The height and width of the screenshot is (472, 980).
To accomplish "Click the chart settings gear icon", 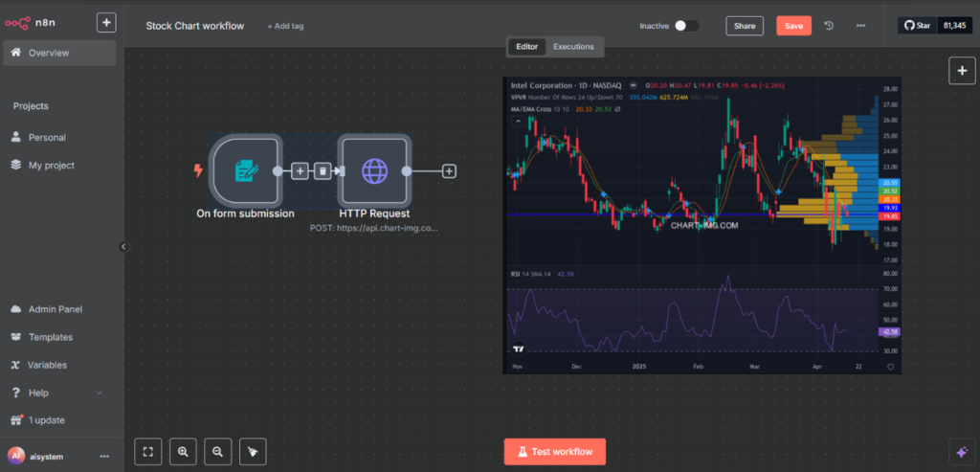I will click(x=890, y=367).
